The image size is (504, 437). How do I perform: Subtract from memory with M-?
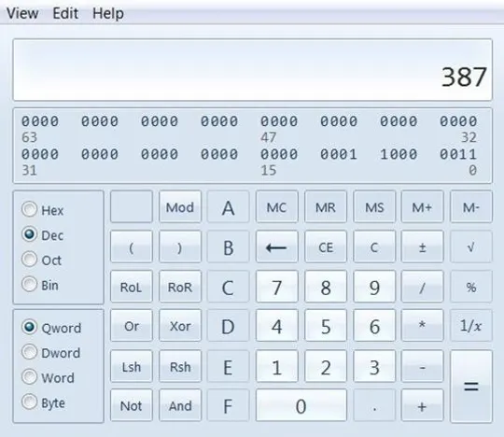(x=471, y=206)
